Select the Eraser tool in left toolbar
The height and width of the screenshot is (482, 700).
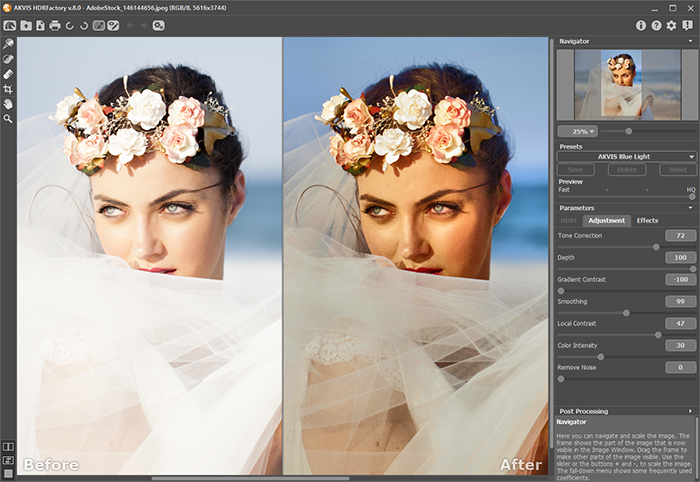8,74
